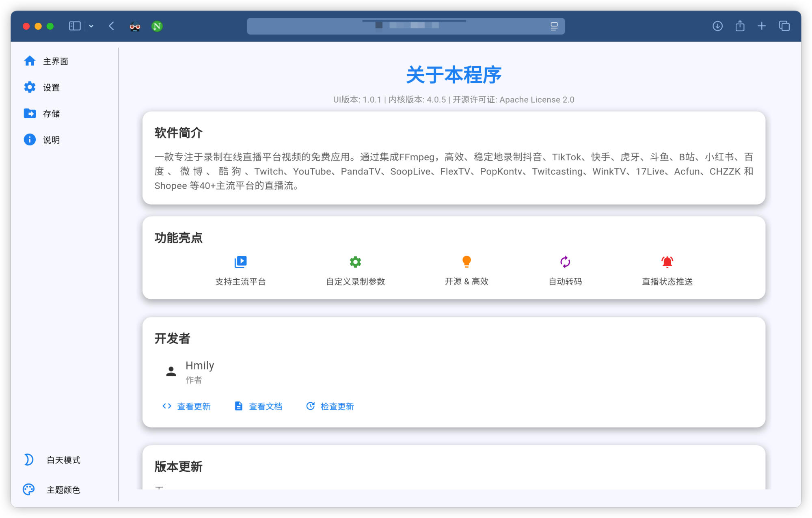
Task: Click the 支持主流平台 video library icon
Action: point(241,262)
